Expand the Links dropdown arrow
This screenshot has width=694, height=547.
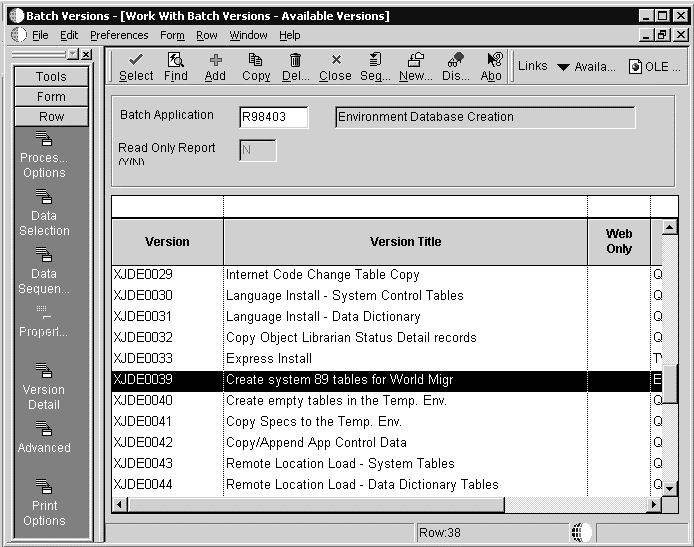pyautogui.click(x=563, y=67)
